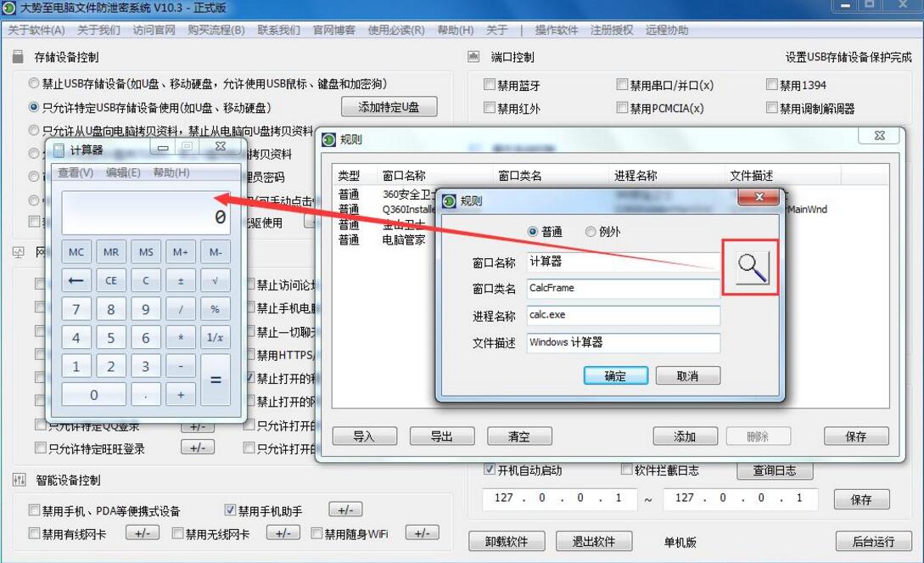The image size is (924, 563).
Task: Click the MC memory clear calculator key
Action: tap(76, 251)
